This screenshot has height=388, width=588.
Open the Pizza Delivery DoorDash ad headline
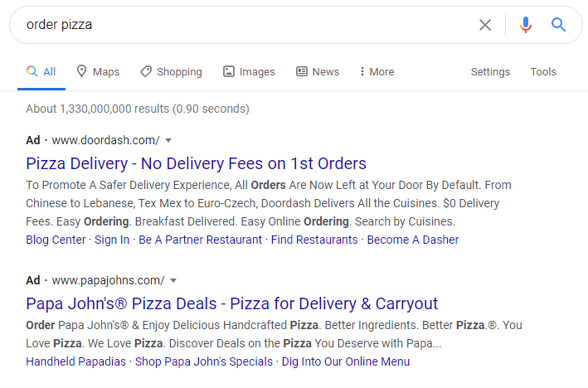[x=196, y=164]
